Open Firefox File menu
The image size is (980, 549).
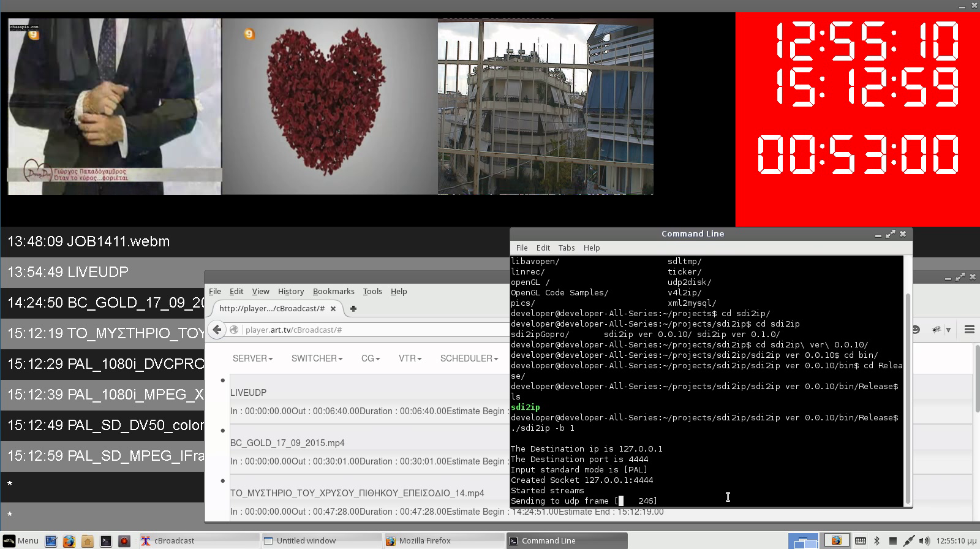(215, 291)
